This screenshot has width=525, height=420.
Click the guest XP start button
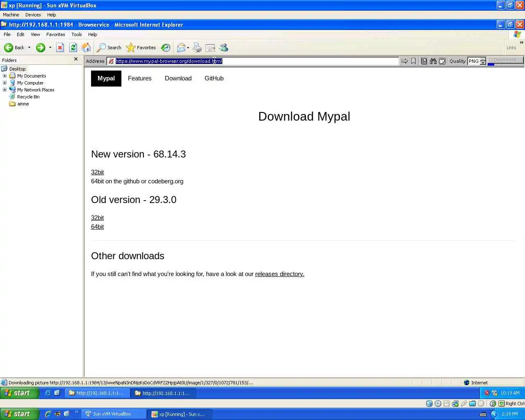[19, 393]
